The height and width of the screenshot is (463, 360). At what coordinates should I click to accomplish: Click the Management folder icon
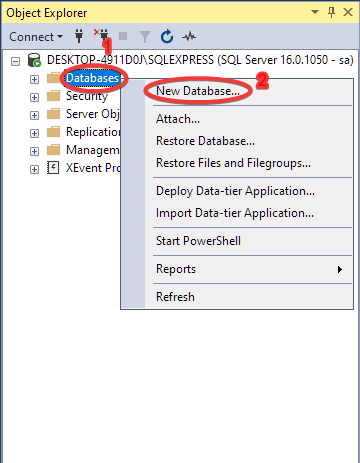(x=53, y=150)
